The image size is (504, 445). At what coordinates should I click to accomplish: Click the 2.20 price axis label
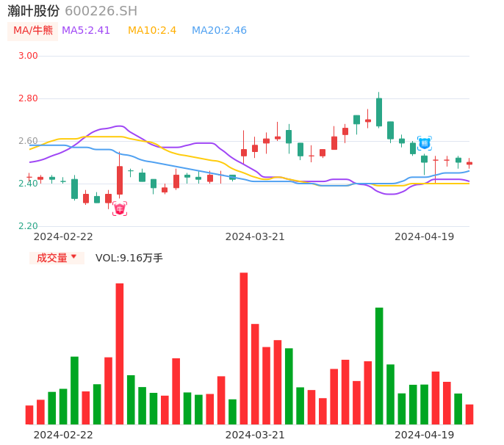click(28, 226)
